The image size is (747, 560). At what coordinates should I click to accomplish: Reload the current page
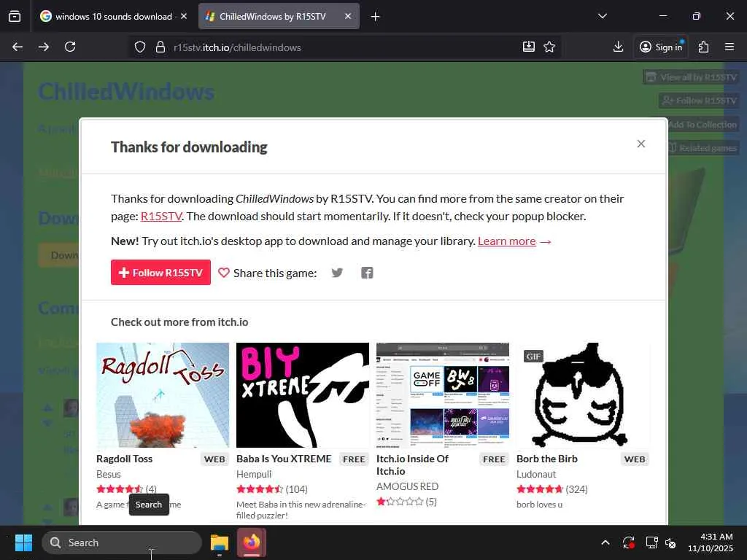tap(70, 47)
